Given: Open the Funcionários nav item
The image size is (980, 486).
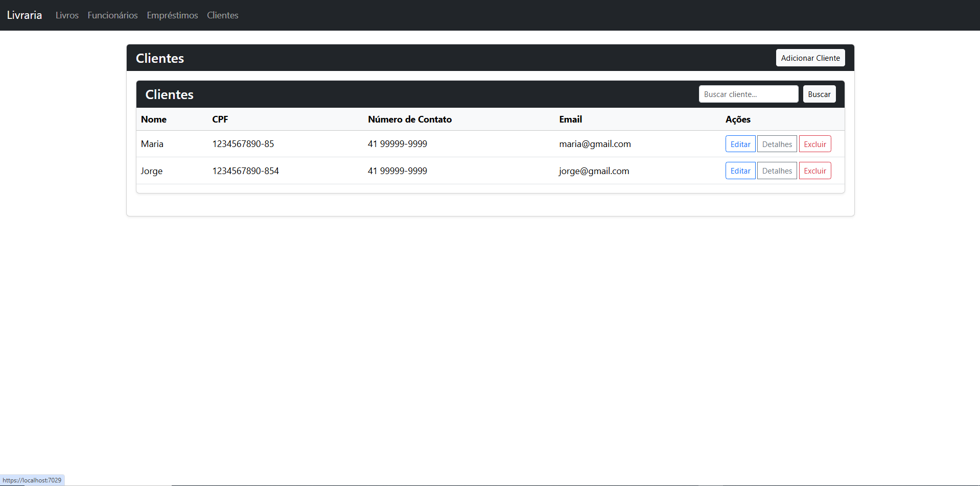Looking at the screenshot, I should tap(112, 15).
